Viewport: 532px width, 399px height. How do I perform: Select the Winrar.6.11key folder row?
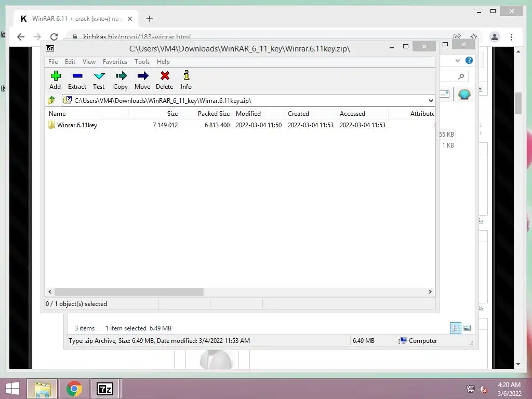click(x=240, y=125)
